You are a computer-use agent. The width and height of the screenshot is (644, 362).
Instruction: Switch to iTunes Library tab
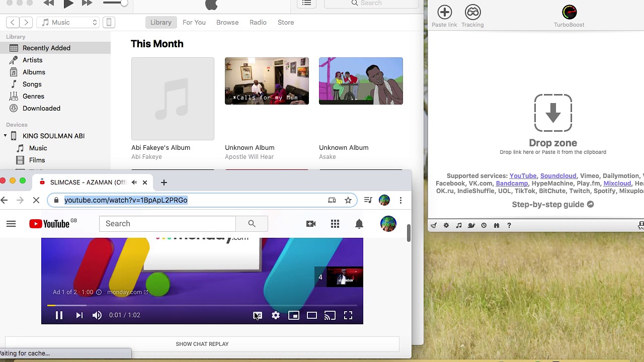point(161,22)
